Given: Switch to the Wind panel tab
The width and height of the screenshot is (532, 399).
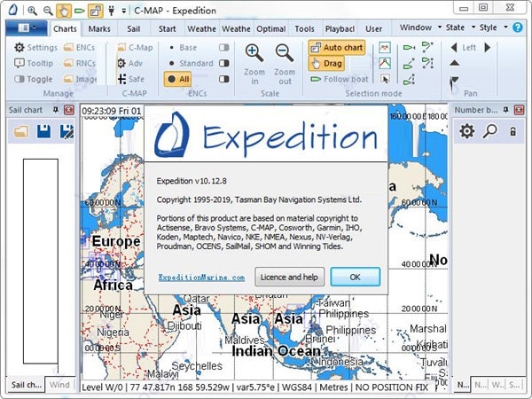Looking at the screenshot, I should pos(59,385).
